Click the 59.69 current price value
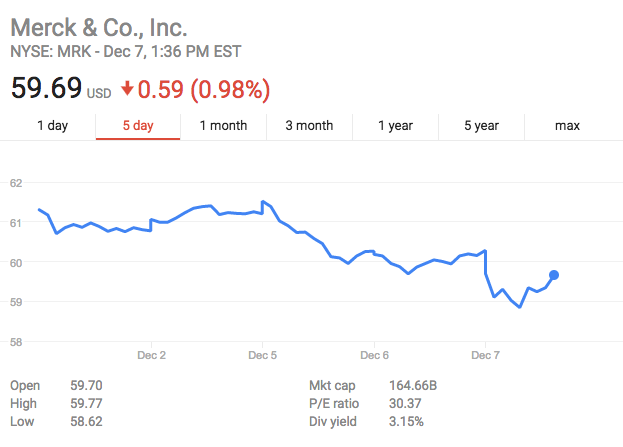The width and height of the screenshot is (623, 447). [46, 88]
